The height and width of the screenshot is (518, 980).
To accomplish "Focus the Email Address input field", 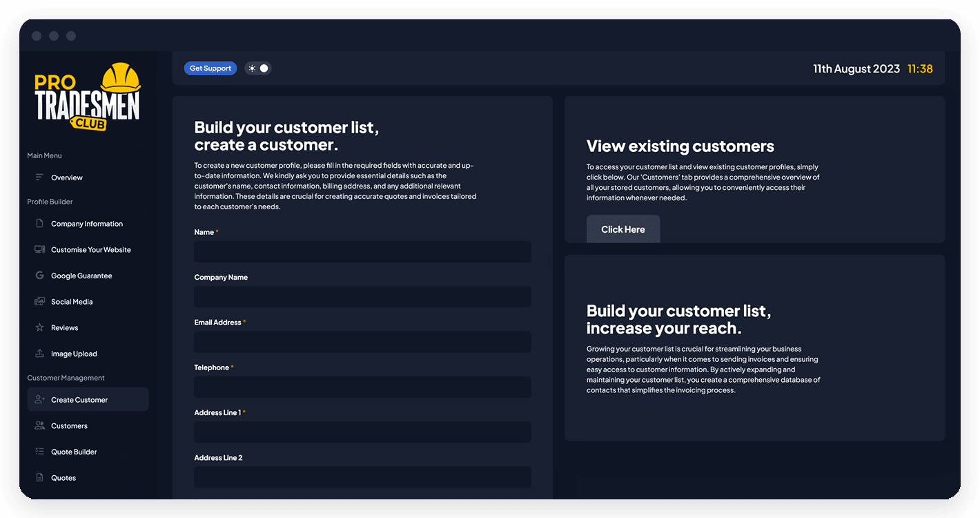I will pyautogui.click(x=362, y=342).
